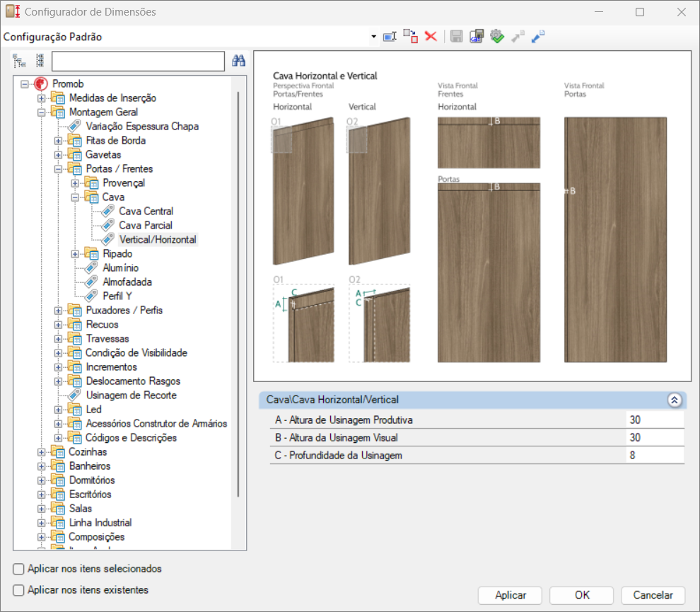This screenshot has height=612, width=700.
Task: Expand the Puxadores / Perfis node
Action: coord(58,311)
